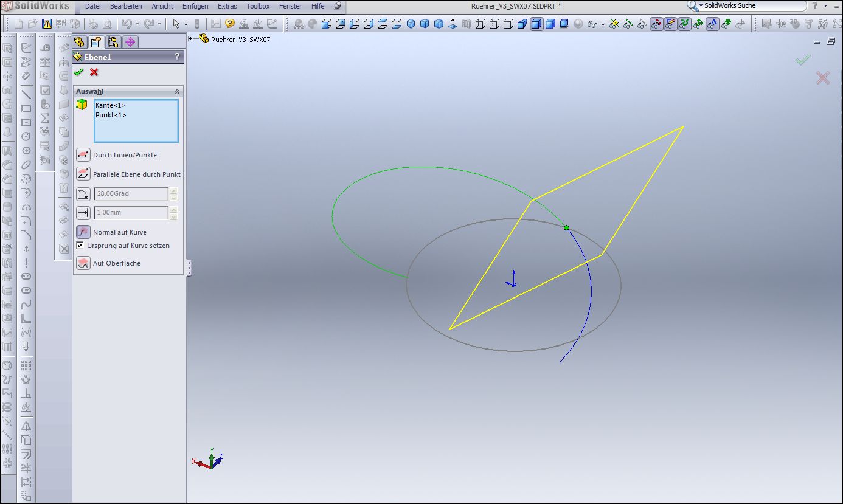Click the Open document icon
This screenshot has height=504, width=843.
pos(32,24)
